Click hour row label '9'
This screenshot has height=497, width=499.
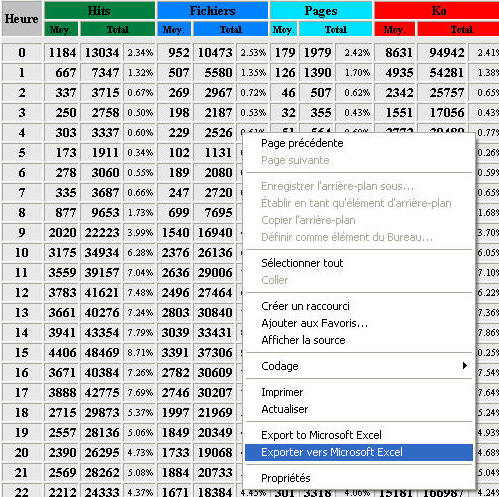pos(22,233)
